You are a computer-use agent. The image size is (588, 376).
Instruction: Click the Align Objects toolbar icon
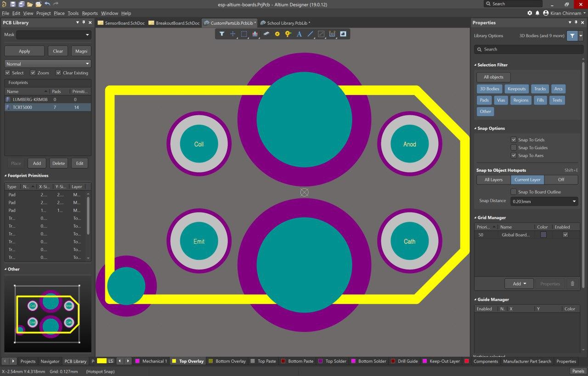[255, 34]
